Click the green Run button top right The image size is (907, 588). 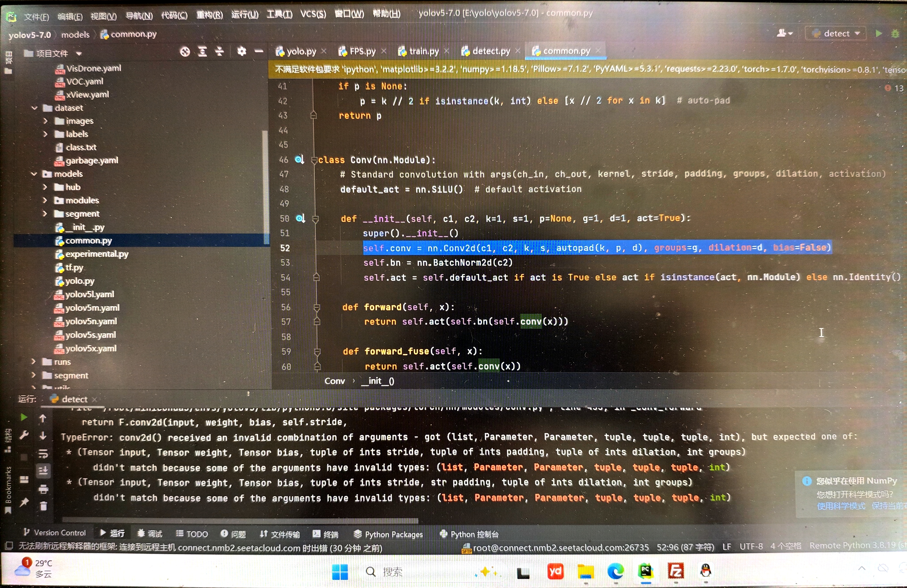tap(878, 33)
